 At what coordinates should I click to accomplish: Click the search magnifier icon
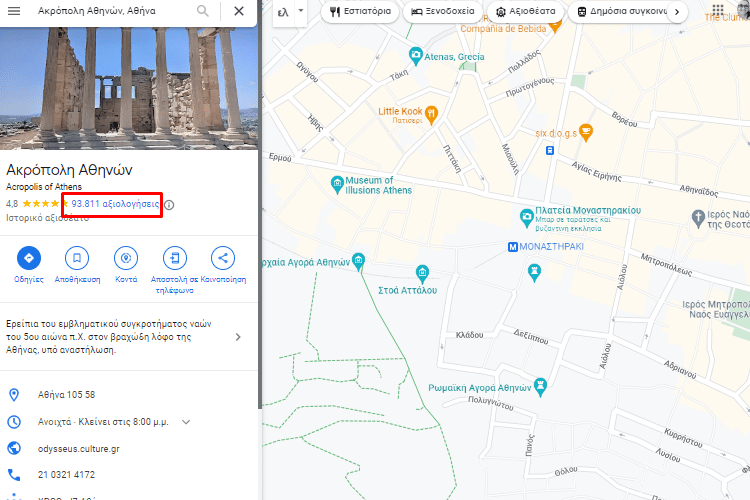click(203, 11)
